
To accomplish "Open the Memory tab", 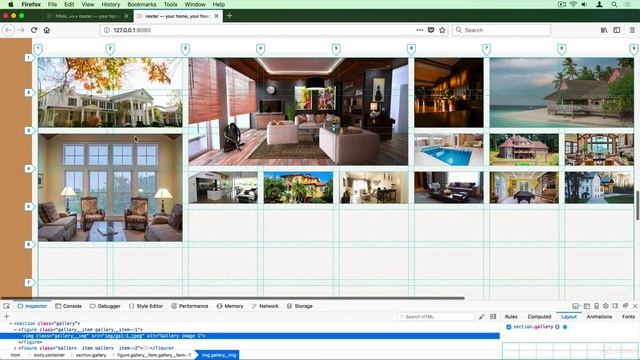I will coord(230,306).
